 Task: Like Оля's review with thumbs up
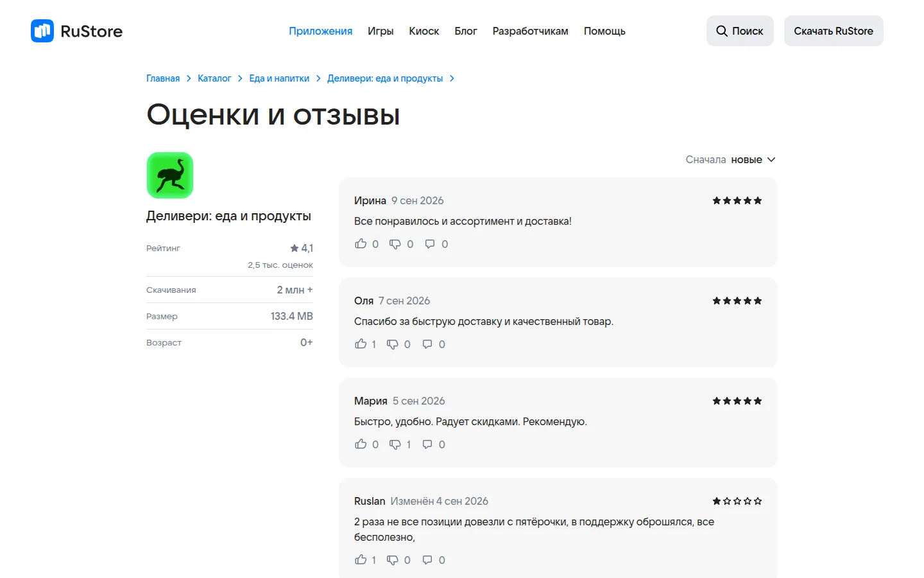(x=361, y=344)
